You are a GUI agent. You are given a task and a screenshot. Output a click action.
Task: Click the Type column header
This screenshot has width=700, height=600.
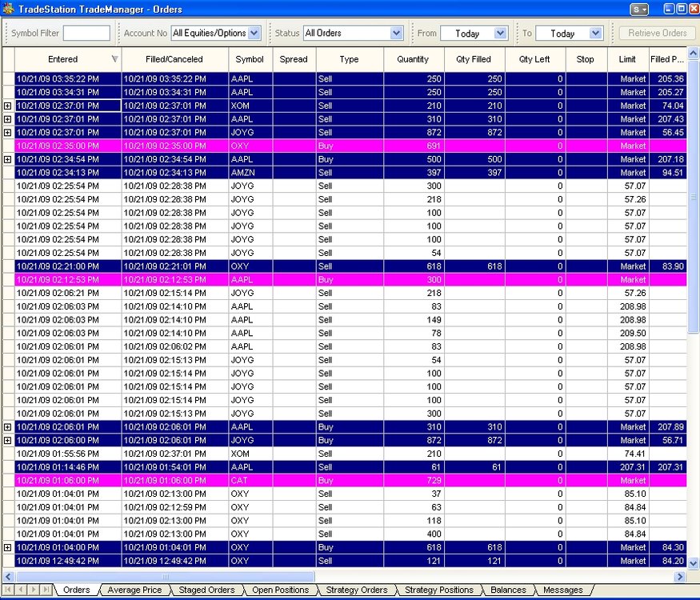click(349, 59)
